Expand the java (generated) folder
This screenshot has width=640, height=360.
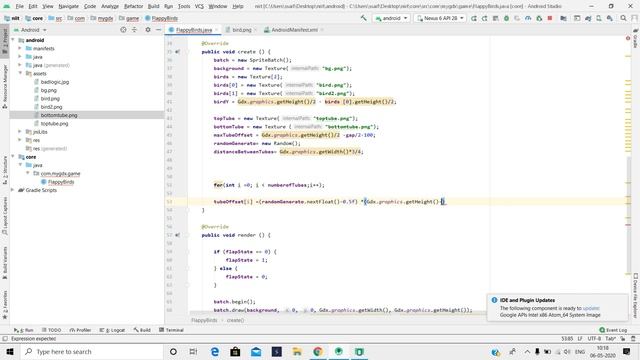[20, 65]
